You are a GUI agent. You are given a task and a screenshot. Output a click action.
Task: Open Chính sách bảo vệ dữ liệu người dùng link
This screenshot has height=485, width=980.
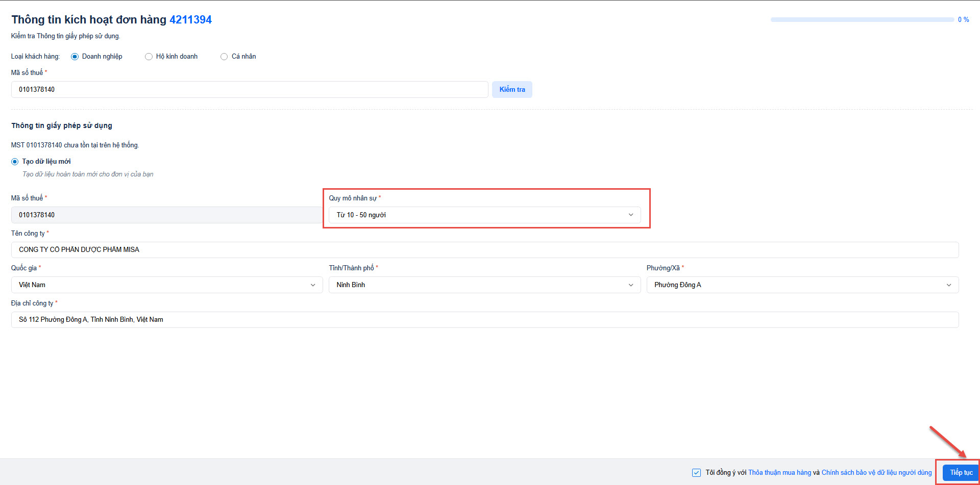click(x=876, y=473)
